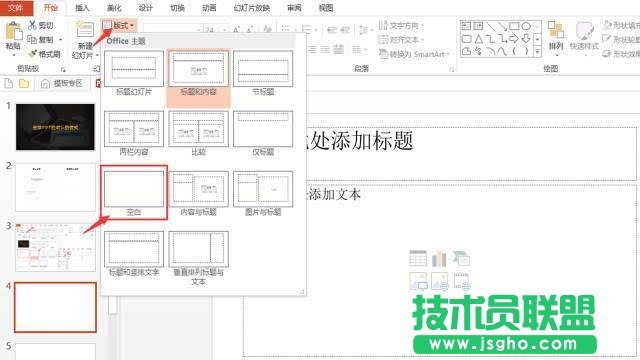Select the rectangle shape in gallery
The image size is (640, 360).
[x=514, y=27]
